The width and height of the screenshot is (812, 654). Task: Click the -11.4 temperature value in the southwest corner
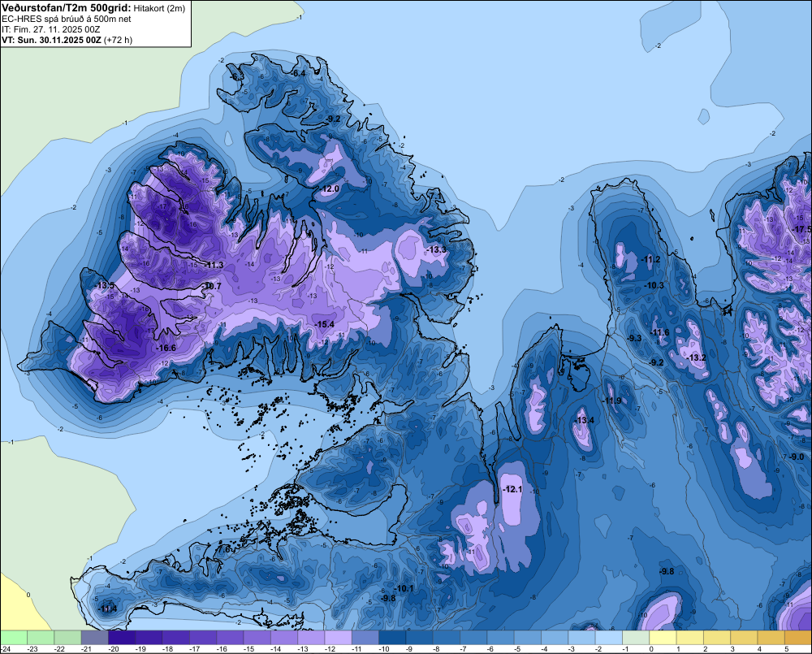[108, 609]
